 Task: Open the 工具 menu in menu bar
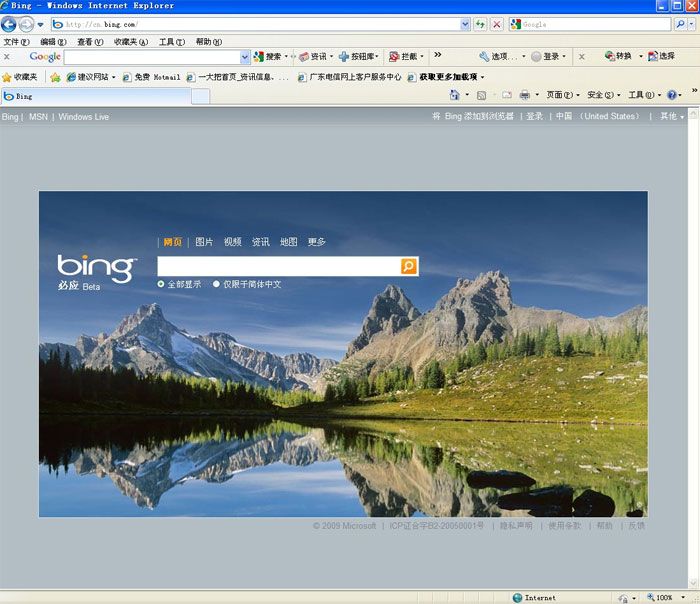click(x=172, y=42)
